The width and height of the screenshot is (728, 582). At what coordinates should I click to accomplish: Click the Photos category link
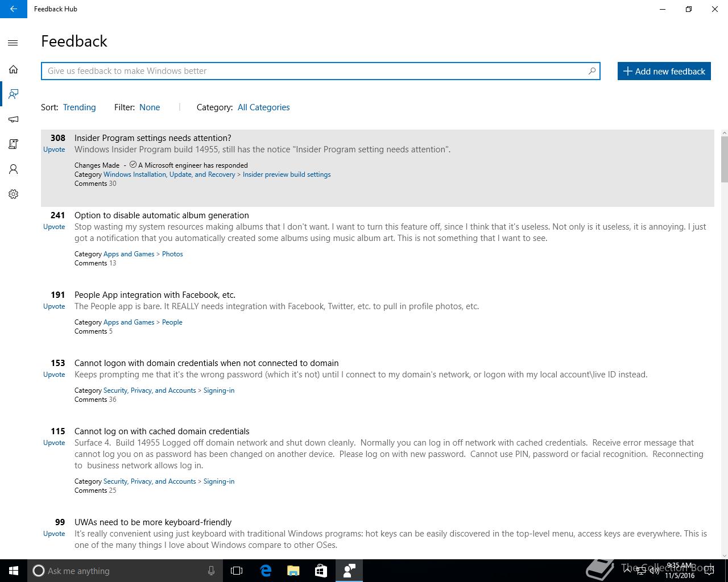[172, 254]
